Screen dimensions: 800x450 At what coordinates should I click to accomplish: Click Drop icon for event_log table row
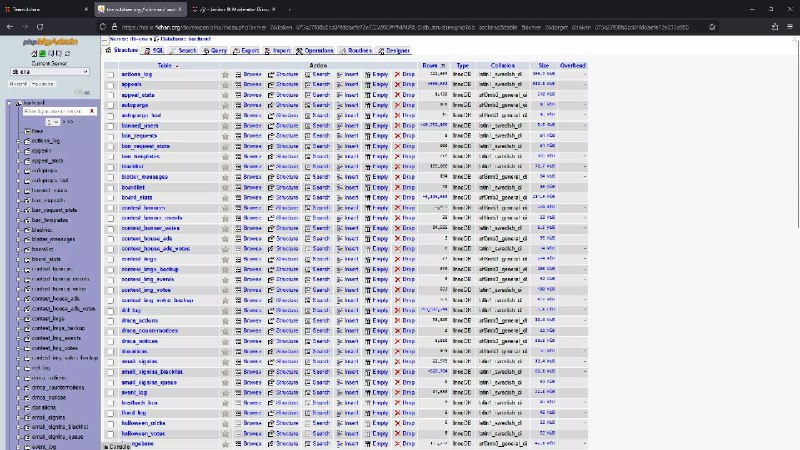(408, 392)
